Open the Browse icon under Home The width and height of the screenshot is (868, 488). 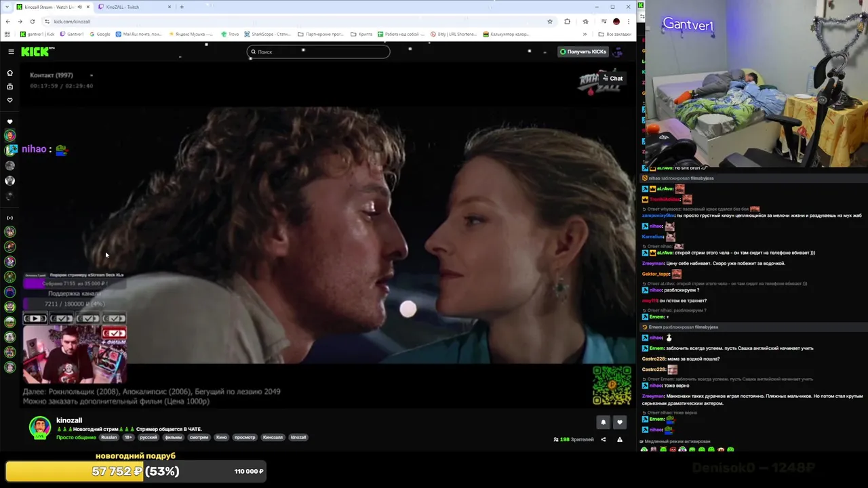9,87
